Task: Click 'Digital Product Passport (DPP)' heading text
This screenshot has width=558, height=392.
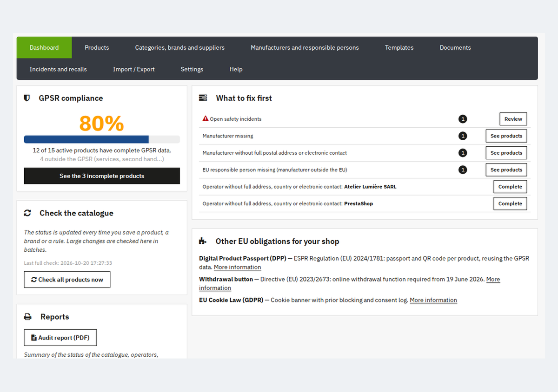Action: click(243, 258)
